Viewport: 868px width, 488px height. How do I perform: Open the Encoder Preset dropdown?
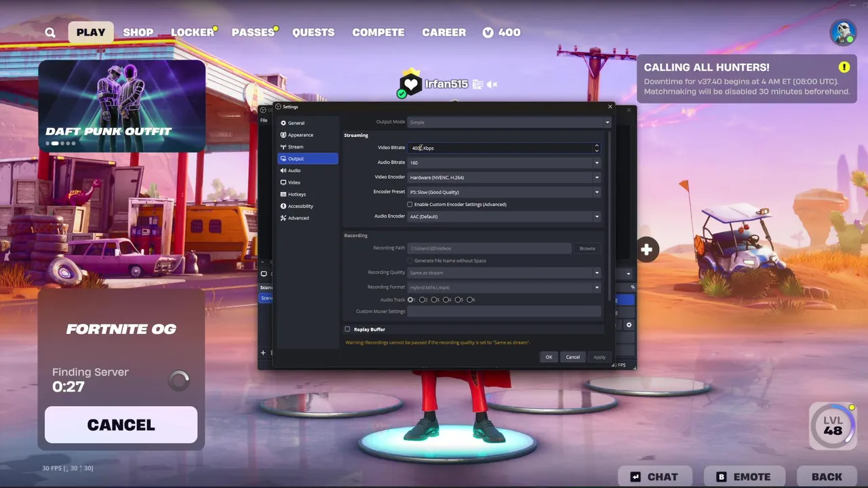pos(504,192)
